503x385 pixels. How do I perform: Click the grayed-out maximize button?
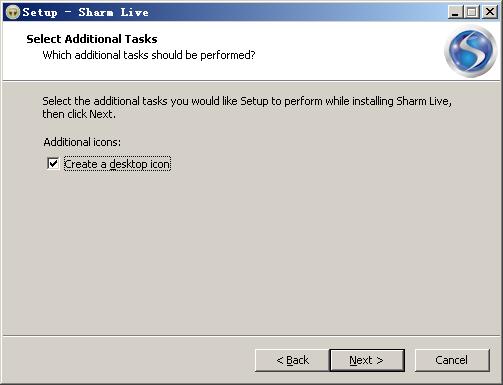coord(472,12)
